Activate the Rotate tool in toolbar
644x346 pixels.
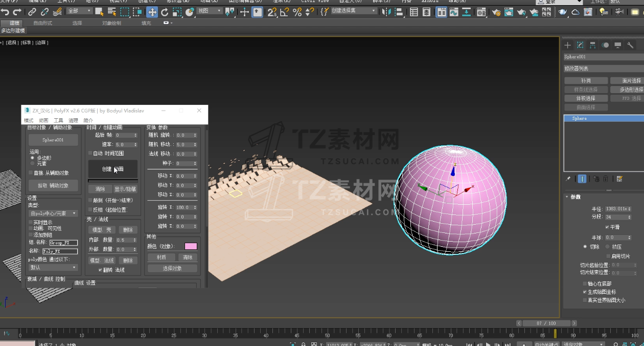[x=165, y=12]
